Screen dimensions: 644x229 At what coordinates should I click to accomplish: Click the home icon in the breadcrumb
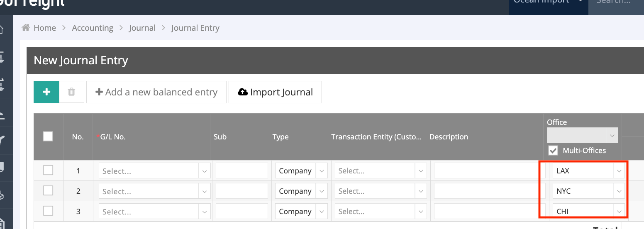click(x=26, y=28)
